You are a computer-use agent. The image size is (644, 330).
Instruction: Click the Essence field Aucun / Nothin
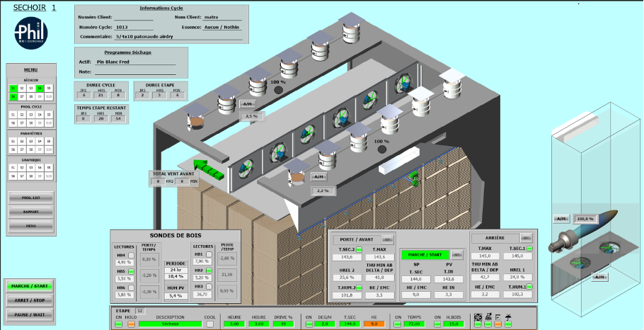point(222,28)
